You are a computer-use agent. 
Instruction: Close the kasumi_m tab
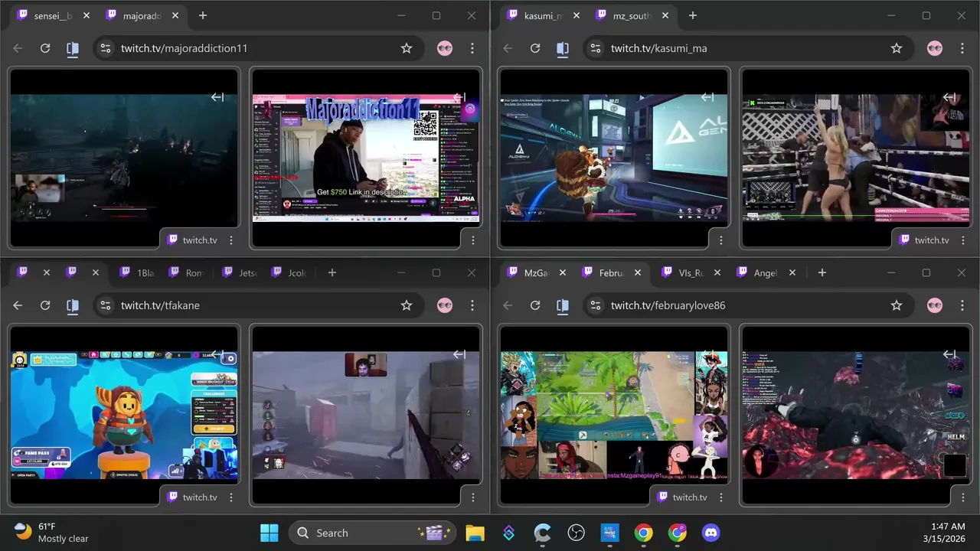(577, 15)
